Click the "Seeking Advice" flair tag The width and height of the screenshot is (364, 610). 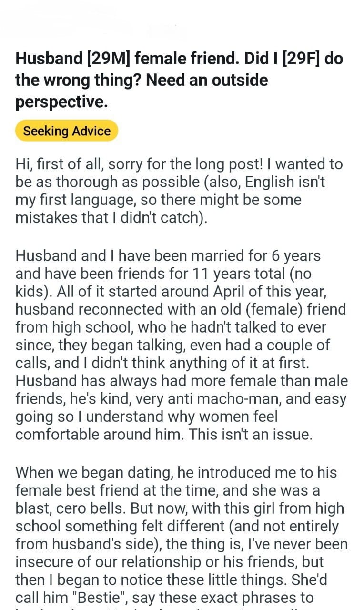pos(67,131)
